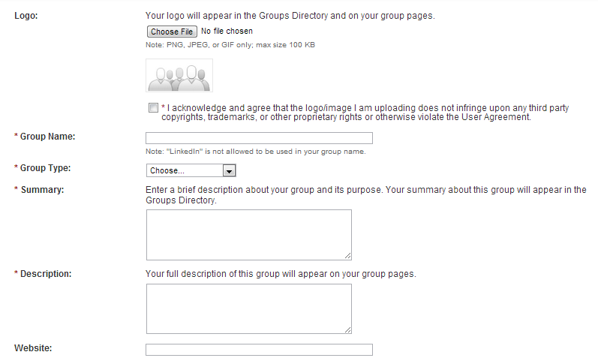
Task: Click the 'Description:' field label
Action: tap(46, 274)
